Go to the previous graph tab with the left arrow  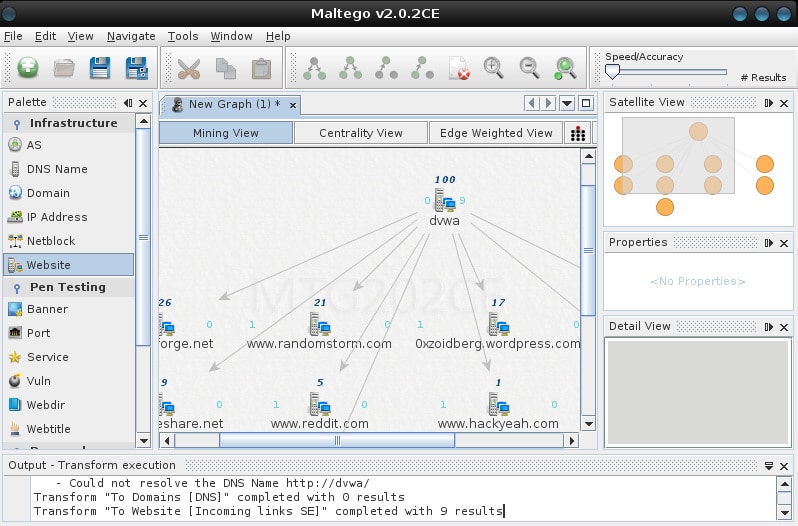pyautogui.click(x=532, y=103)
